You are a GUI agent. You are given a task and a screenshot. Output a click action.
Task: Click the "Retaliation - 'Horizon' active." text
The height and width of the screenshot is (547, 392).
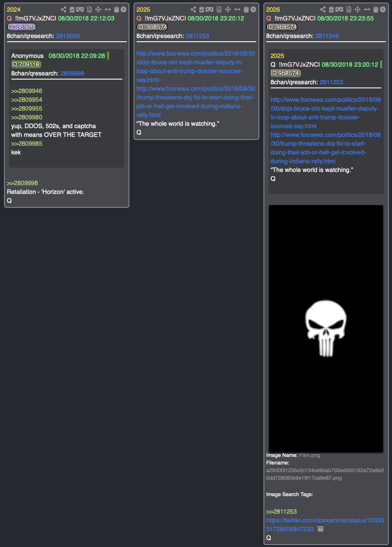[x=45, y=192]
